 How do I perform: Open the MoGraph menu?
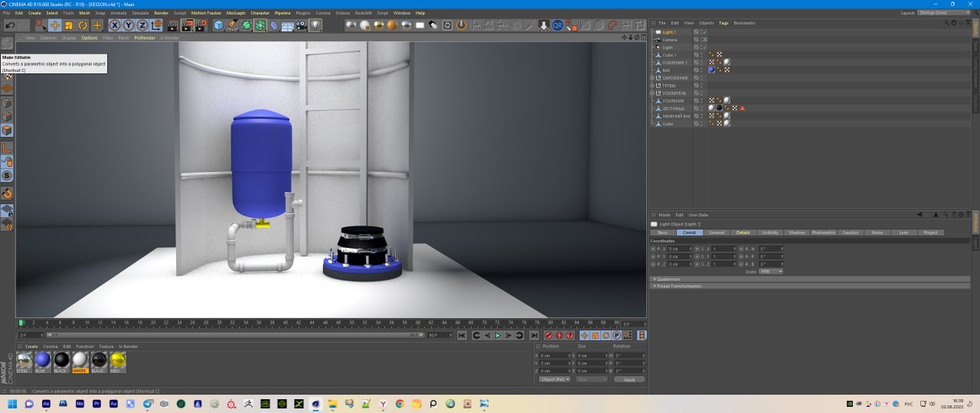click(x=236, y=13)
